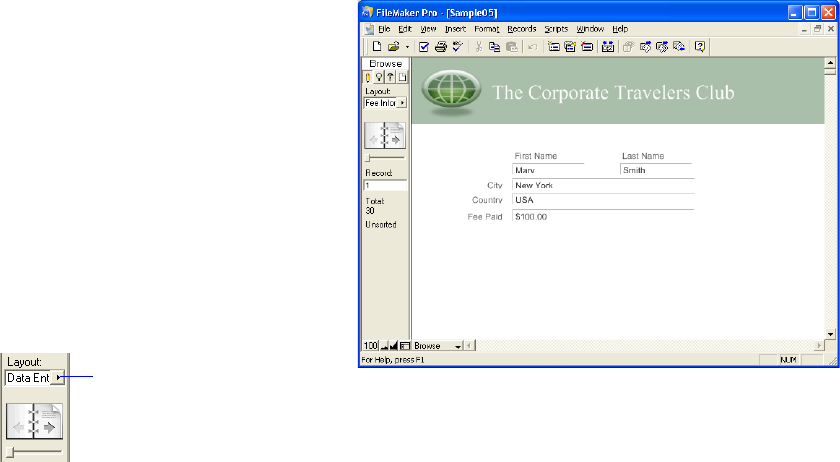
Task: Click the First Name field containing Mary
Action: coord(548,170)
